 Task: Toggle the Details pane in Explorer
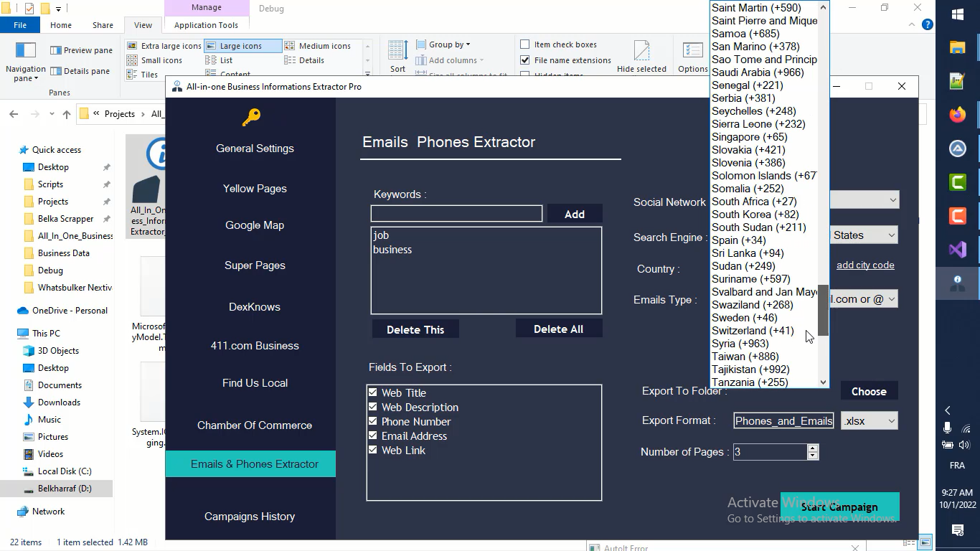pos(80,71)
